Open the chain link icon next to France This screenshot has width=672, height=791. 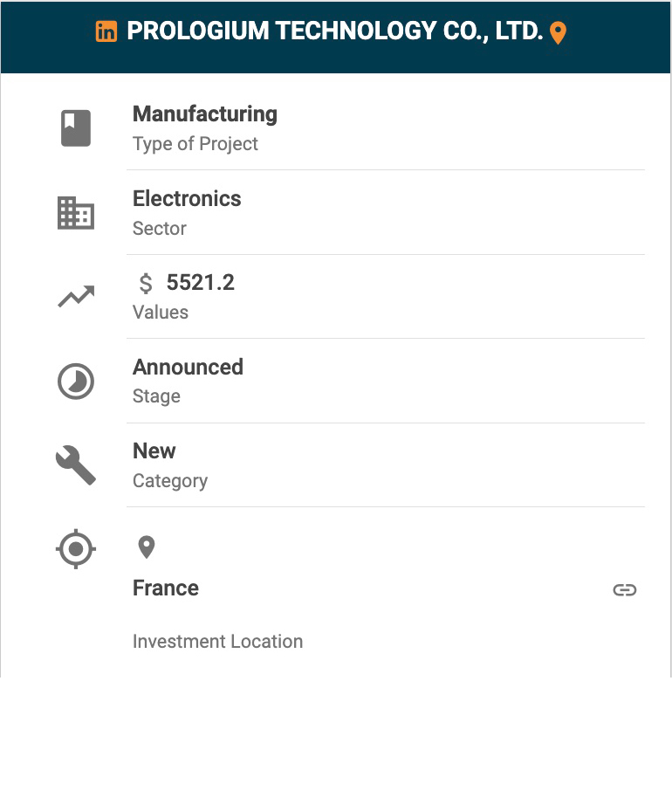click(x=624, y=590)
